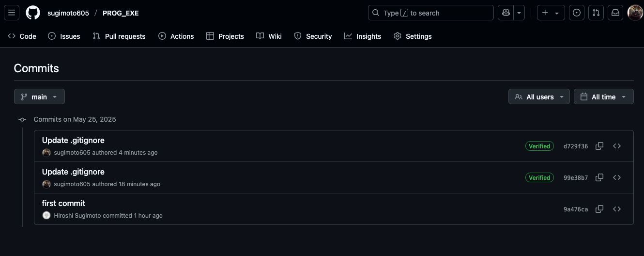Expand the main branch selector

click(39, 97)
